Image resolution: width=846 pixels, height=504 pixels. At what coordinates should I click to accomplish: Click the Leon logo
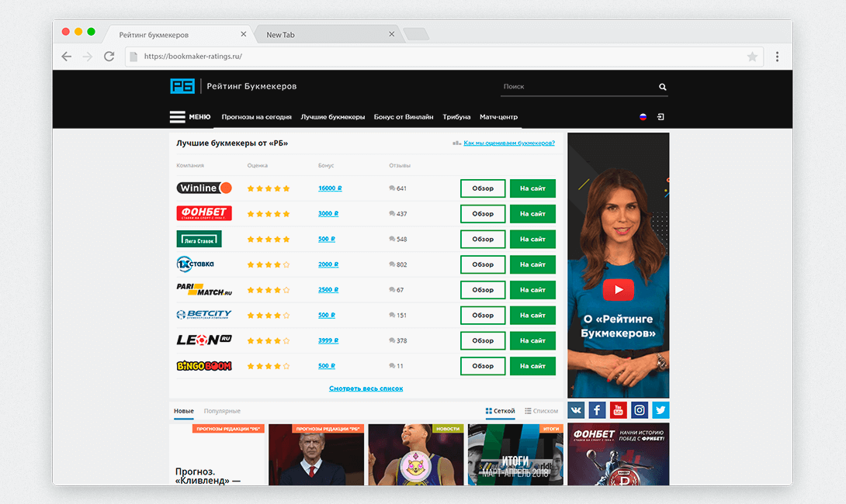[x=204, y=340]
